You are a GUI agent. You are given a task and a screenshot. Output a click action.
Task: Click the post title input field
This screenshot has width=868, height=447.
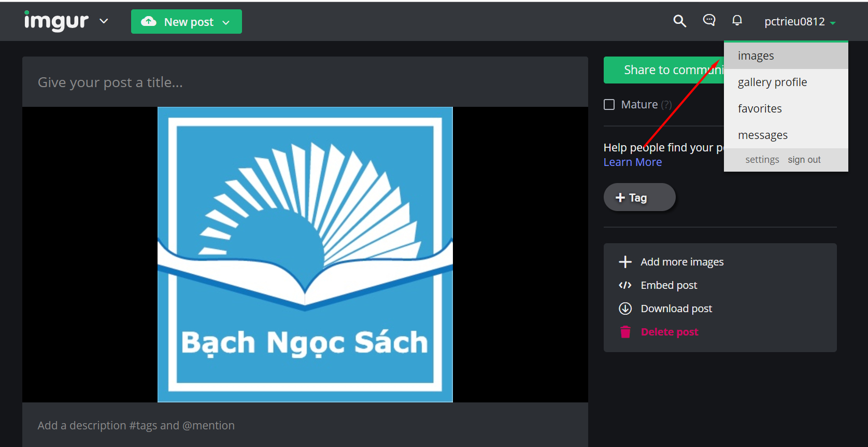305,82
